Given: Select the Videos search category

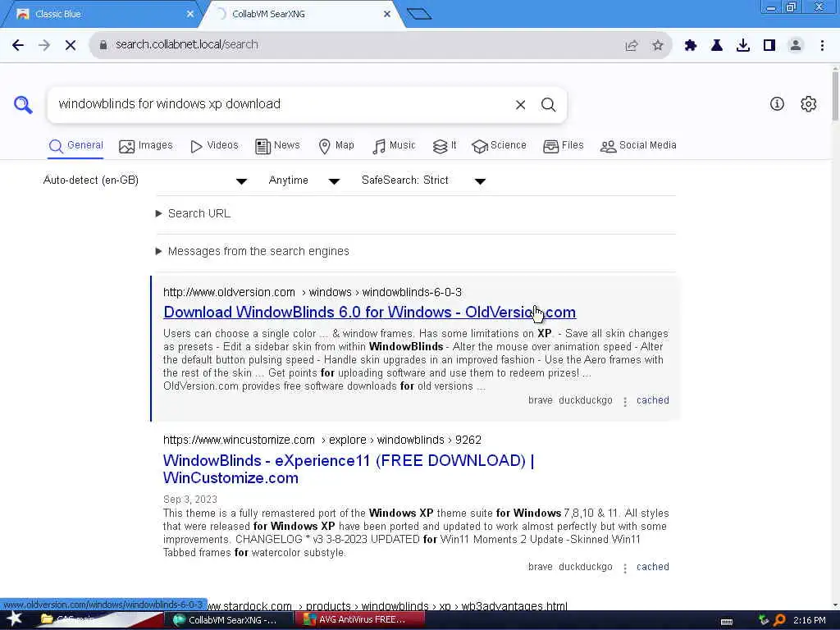Looking at the screenshot, I should coord(214,146).
